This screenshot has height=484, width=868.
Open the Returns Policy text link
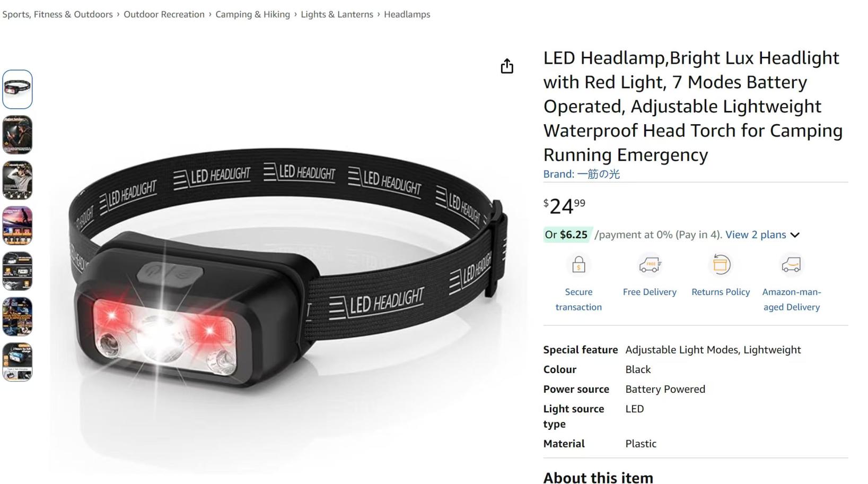pyautogui.click(x=721, y=292)
